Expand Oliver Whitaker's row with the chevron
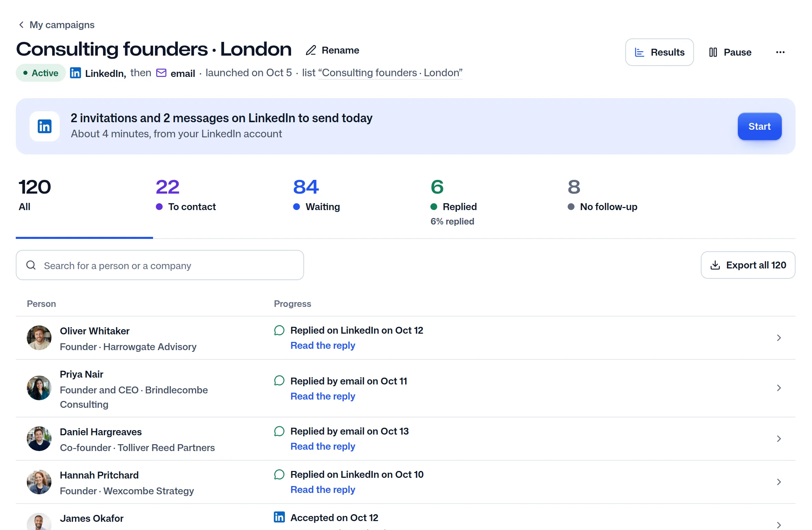Viewport: 812px width, 530px height. [779, 338]
